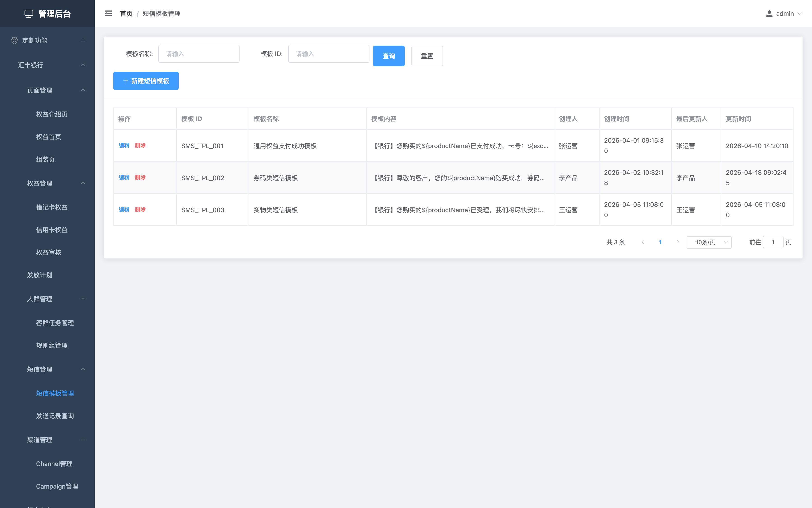Screen dimensions: 812x508
Task: Click 编辑 for SMS_TPL_003
Action: [x=124, y=209]
